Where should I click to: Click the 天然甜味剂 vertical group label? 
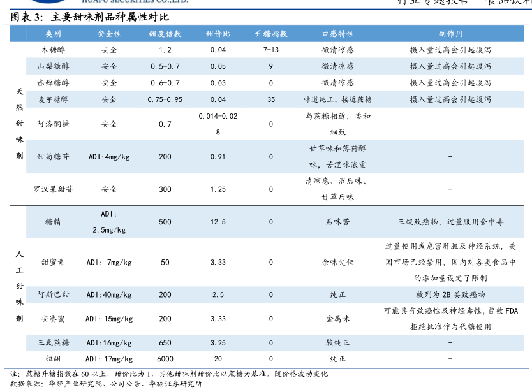(19, 124)
